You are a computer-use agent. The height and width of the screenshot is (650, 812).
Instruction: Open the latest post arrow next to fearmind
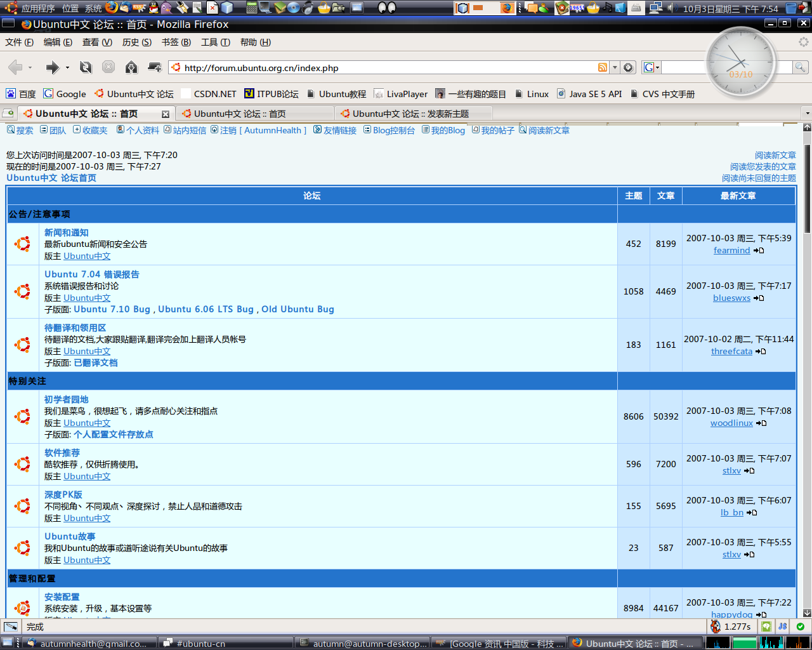tap(759, 251)
